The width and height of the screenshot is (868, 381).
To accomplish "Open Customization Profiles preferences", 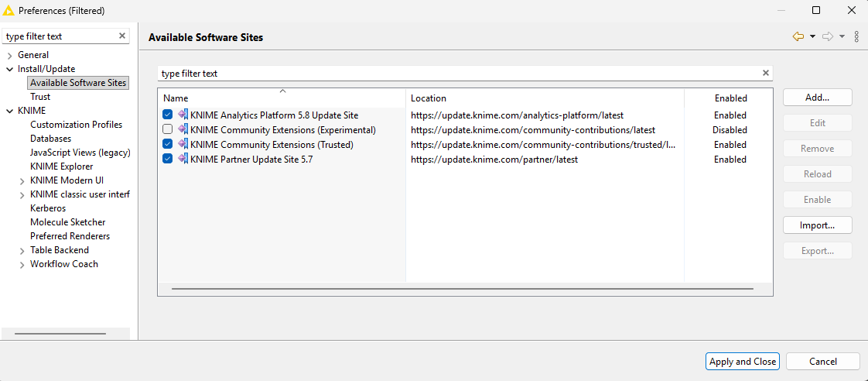I will (x=77, y=125).
